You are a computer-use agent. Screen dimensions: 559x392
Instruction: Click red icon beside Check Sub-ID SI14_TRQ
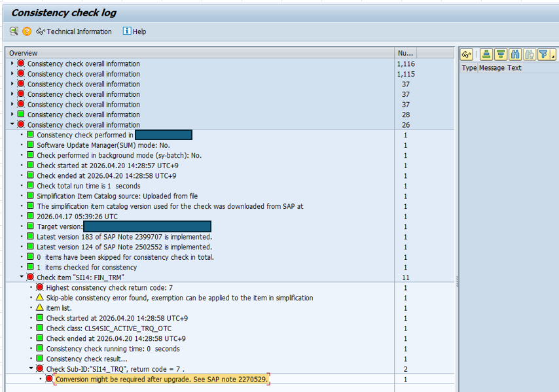tap(39, 368)
